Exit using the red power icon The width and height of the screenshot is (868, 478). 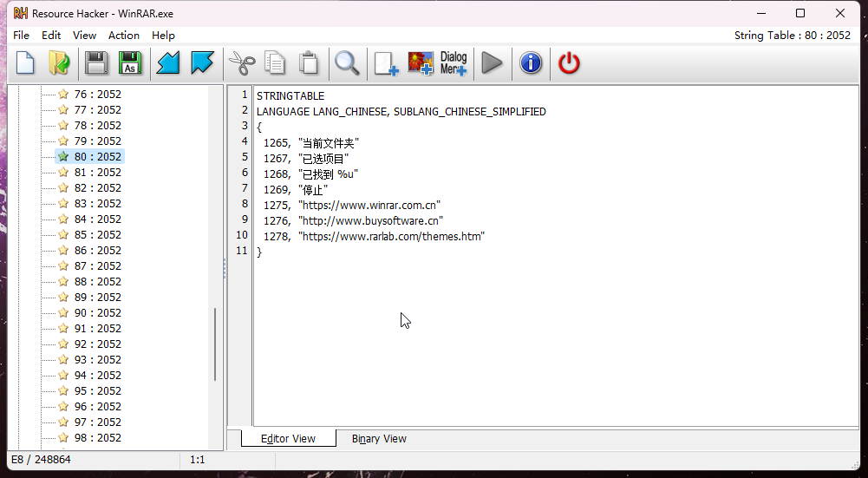tap(569, 63)
